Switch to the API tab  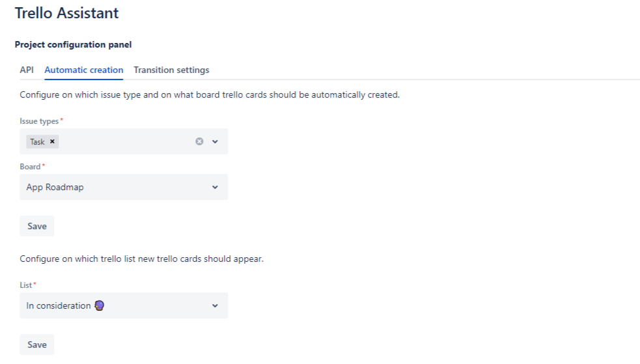(x=27, y=70)
